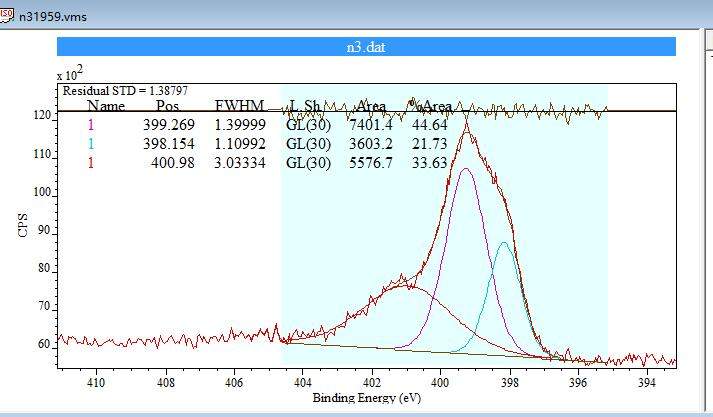The width and height of the screenshot is (713, 417).
Task: Click the ISO file icon beside n31959.vms
Action: 6,15
